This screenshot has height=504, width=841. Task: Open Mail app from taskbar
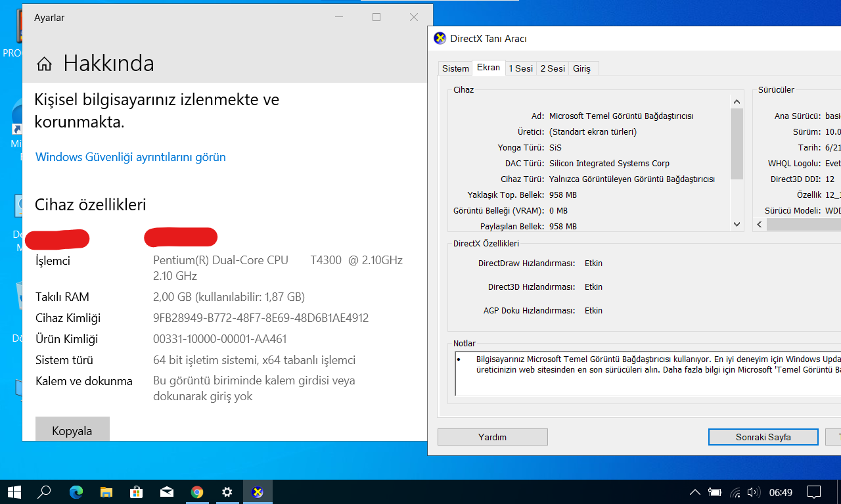(x=167, y=492)
